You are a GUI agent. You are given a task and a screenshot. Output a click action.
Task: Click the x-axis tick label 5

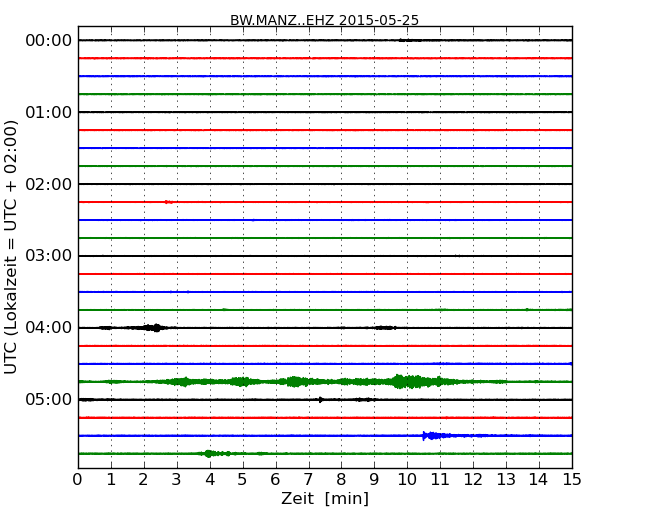(243, 479)
